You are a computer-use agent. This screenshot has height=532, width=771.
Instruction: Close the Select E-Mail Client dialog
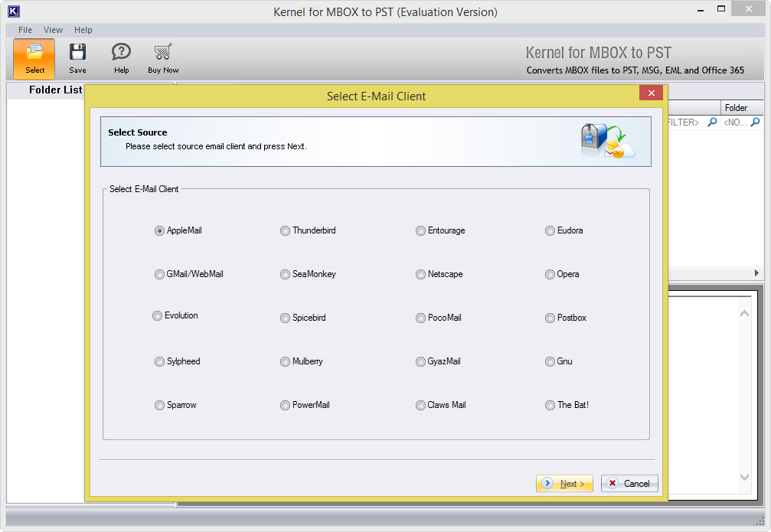click(651, 93)
